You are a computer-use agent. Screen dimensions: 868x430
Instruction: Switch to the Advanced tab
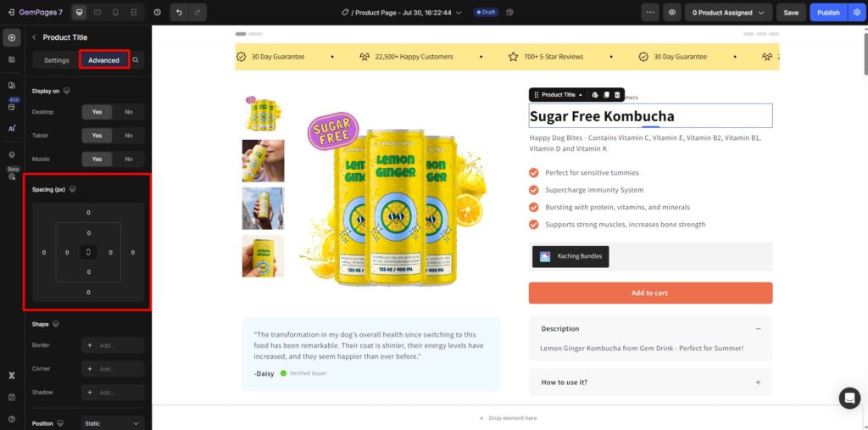coord(103,60)
